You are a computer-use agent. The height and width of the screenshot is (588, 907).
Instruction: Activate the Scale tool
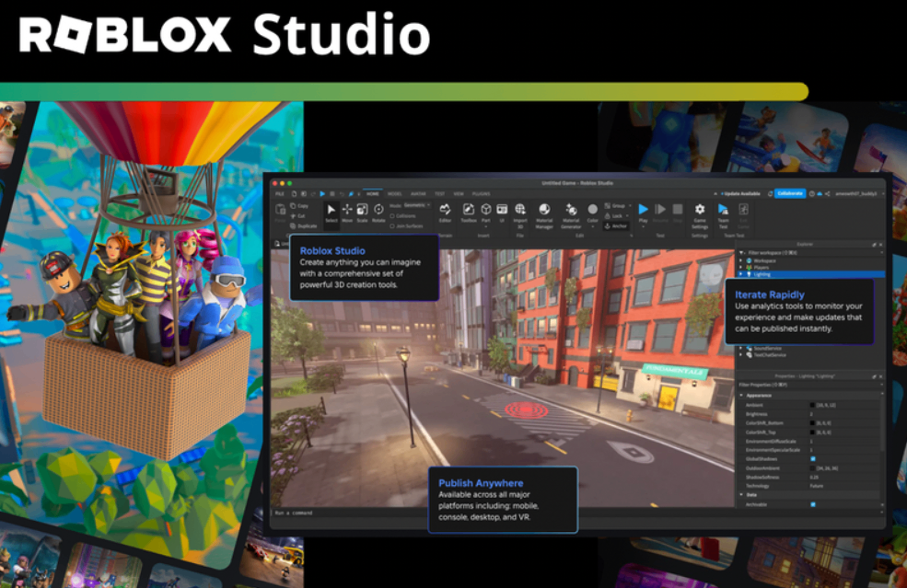[362, 213]
